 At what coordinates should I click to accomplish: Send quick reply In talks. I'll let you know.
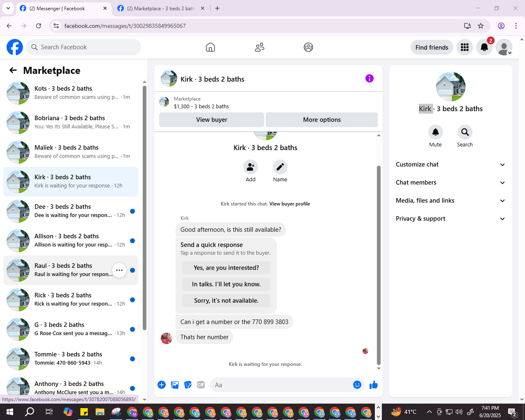[x=226, y=284]
